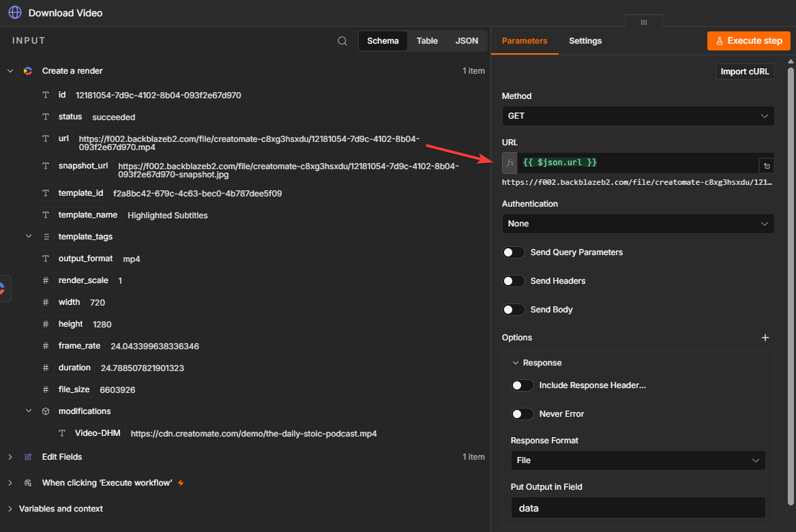Expand Variables and context

[10, 509]
